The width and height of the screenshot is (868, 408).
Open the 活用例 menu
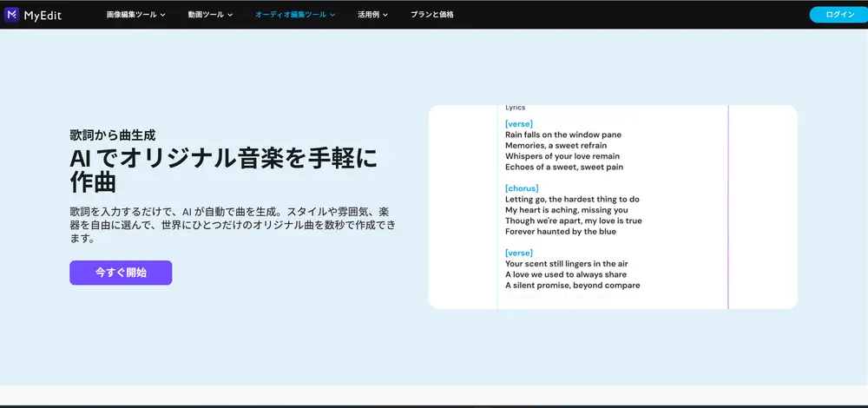click(372, 15)
